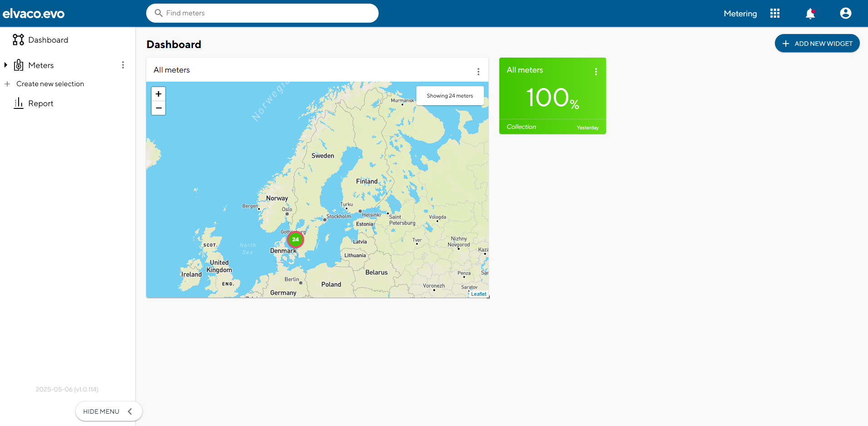Open the applications grid in the top bar

click(774, 13)
